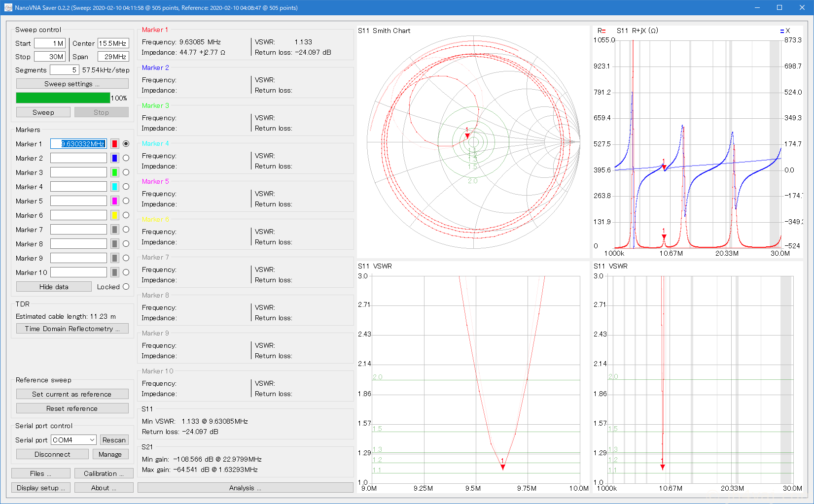
Task: Select the Marker 9 radio button
Action: (126, 258)
